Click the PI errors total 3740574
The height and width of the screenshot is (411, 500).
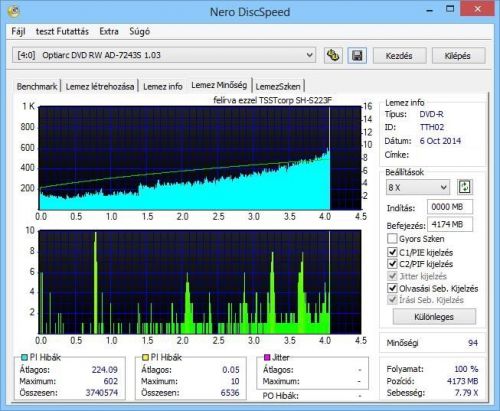tap(102, 393)
